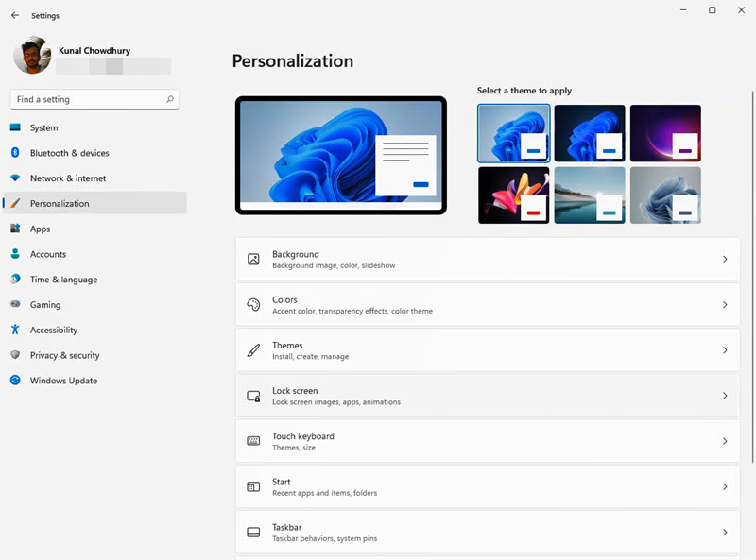Screen dimensions: 756x560
Task: Click the user profile picture
Action: 32,55
